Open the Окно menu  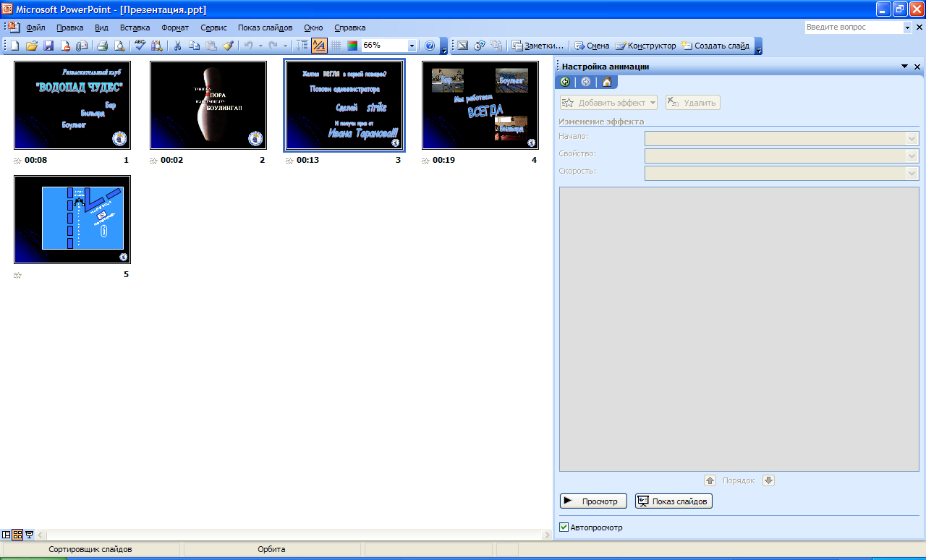[x=313, y=27]
